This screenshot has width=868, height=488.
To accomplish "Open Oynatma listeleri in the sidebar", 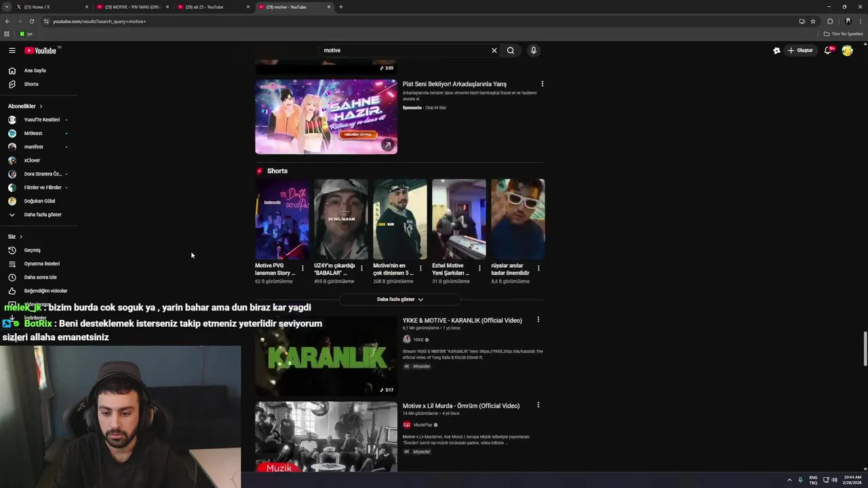I will pos(42,264).
